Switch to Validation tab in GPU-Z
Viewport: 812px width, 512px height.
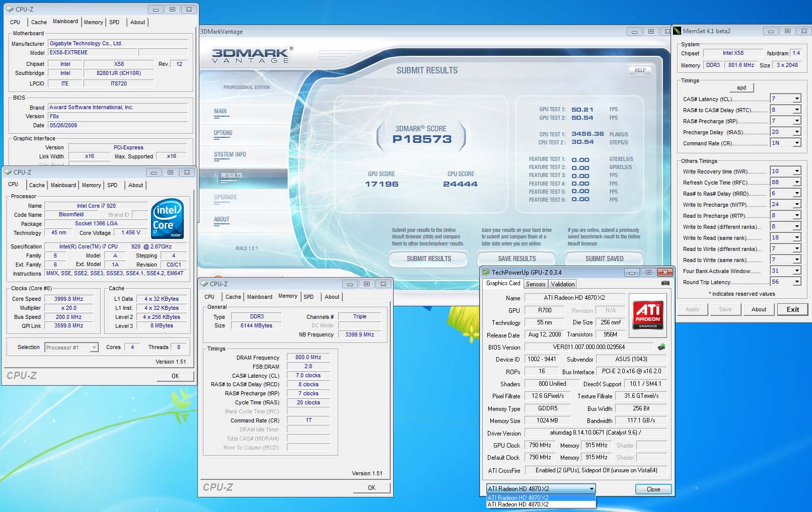562,284
